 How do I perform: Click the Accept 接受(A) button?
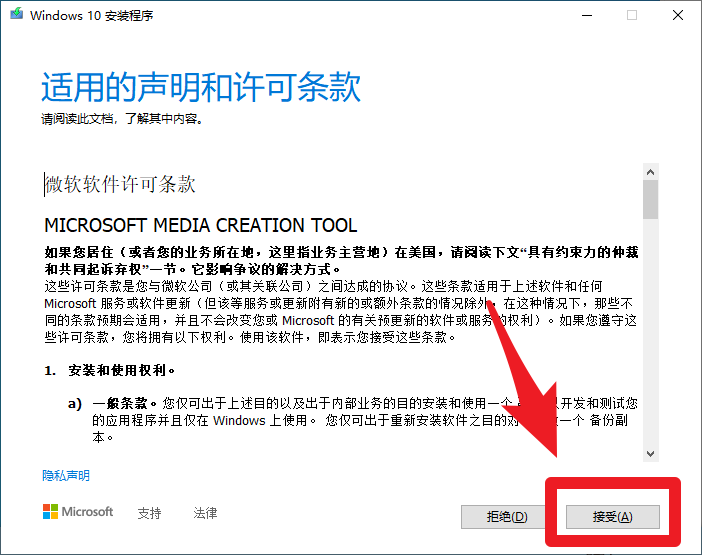coord(612,517)
